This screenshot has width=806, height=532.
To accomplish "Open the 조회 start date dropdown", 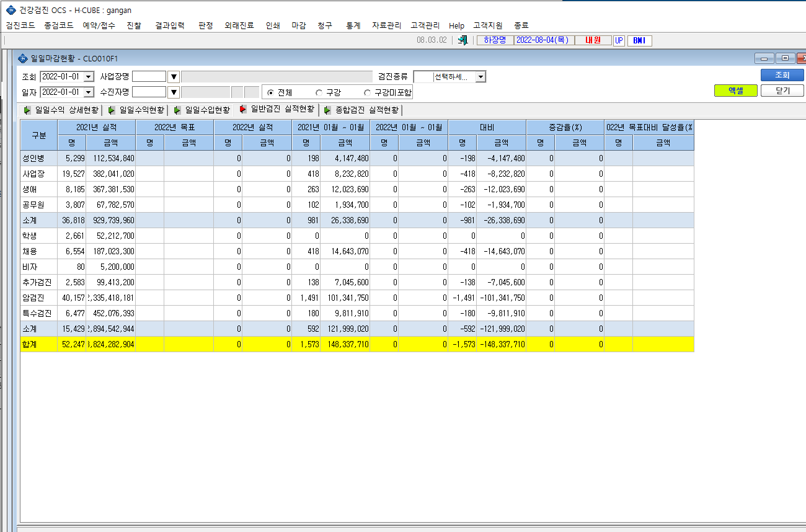I will 88,77.
